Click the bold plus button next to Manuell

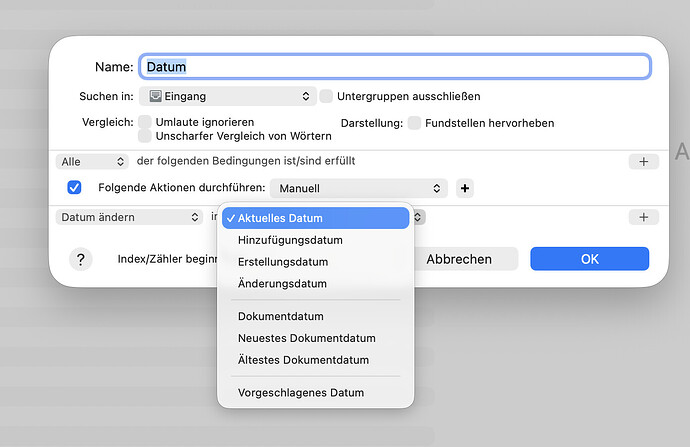coord(465,188)
